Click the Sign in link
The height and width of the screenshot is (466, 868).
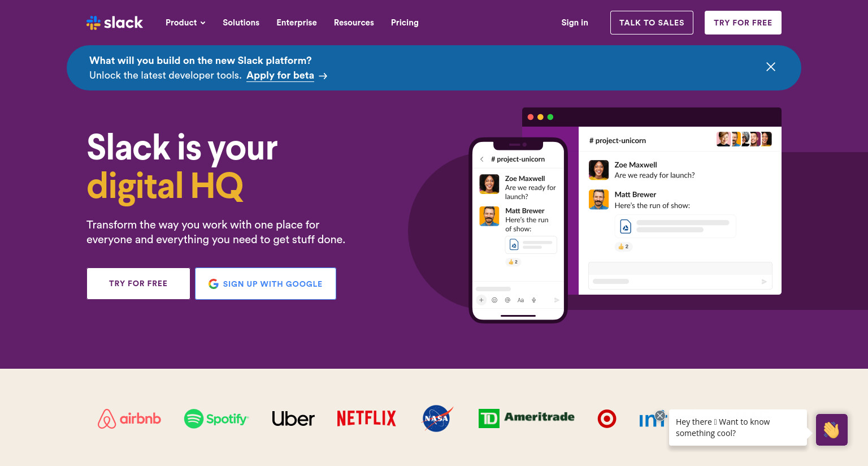tap(575, 23)
